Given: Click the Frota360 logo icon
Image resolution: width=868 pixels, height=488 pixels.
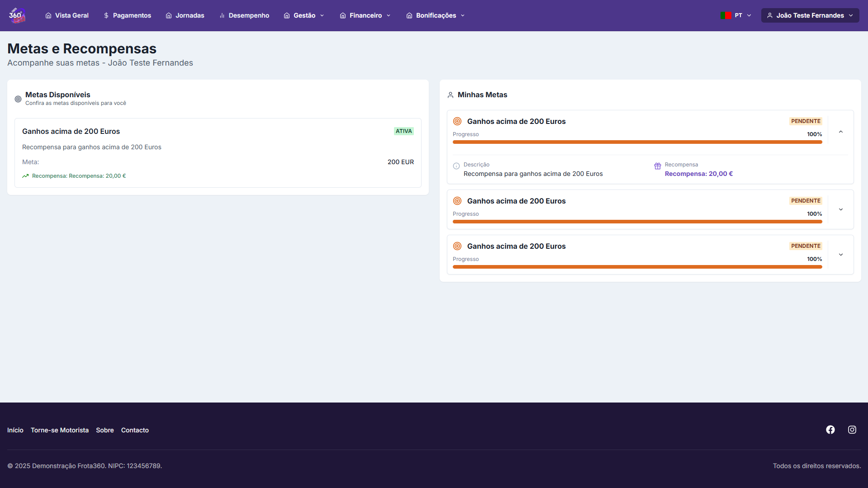Looking at the screenshot, I should pos(17,15).
